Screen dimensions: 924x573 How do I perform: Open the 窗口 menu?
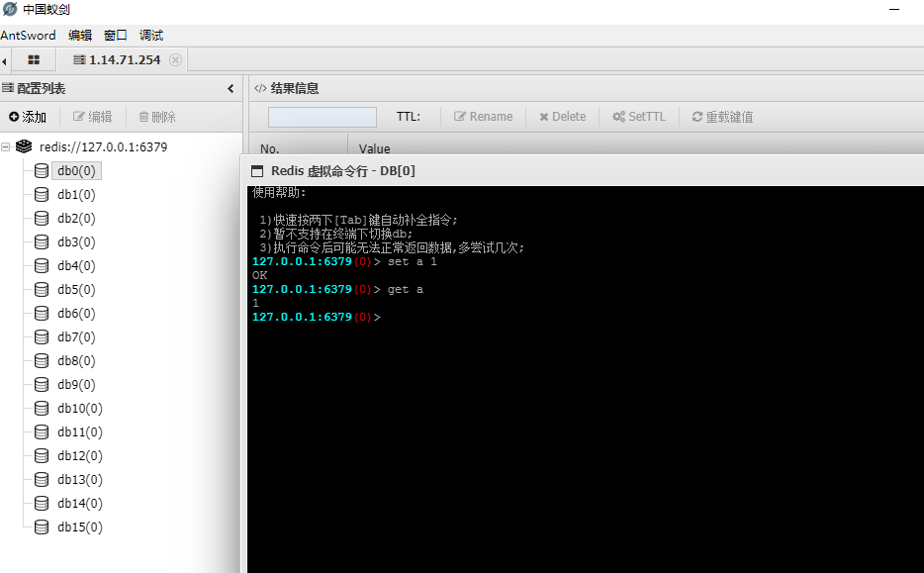[x=116, y=36]
